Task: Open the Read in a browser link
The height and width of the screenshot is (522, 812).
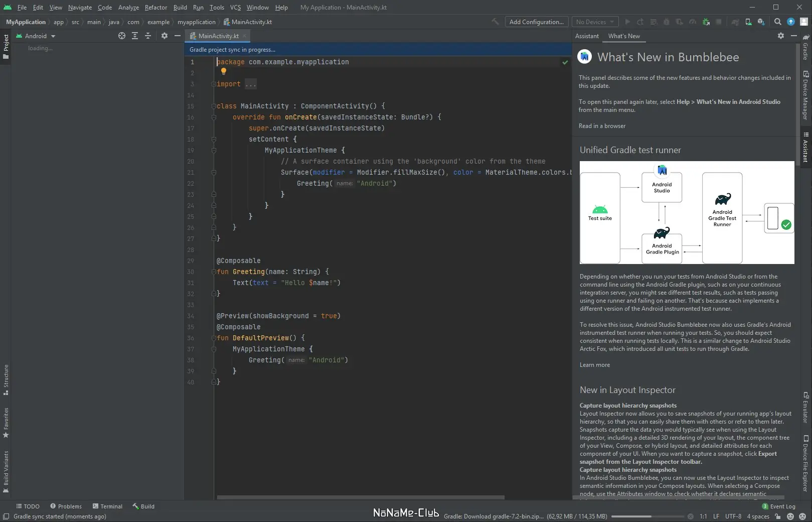Action: (602, 126)
